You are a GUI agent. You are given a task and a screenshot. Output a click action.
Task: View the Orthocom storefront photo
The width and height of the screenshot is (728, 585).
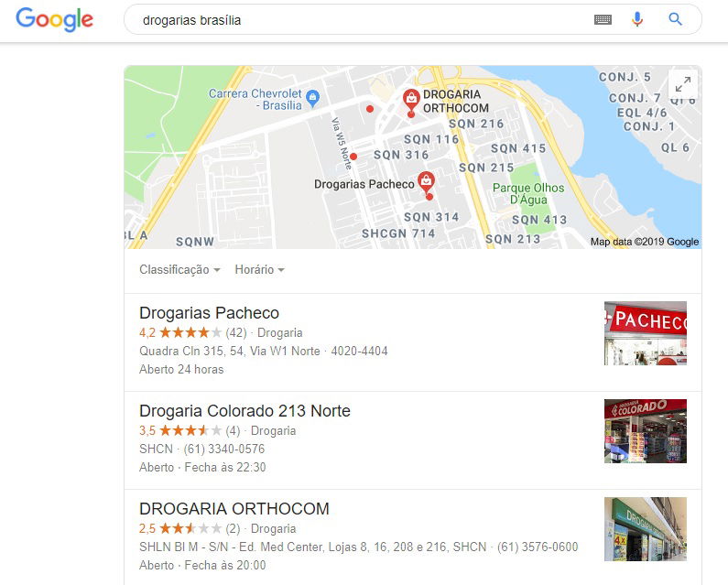[646, 529]
